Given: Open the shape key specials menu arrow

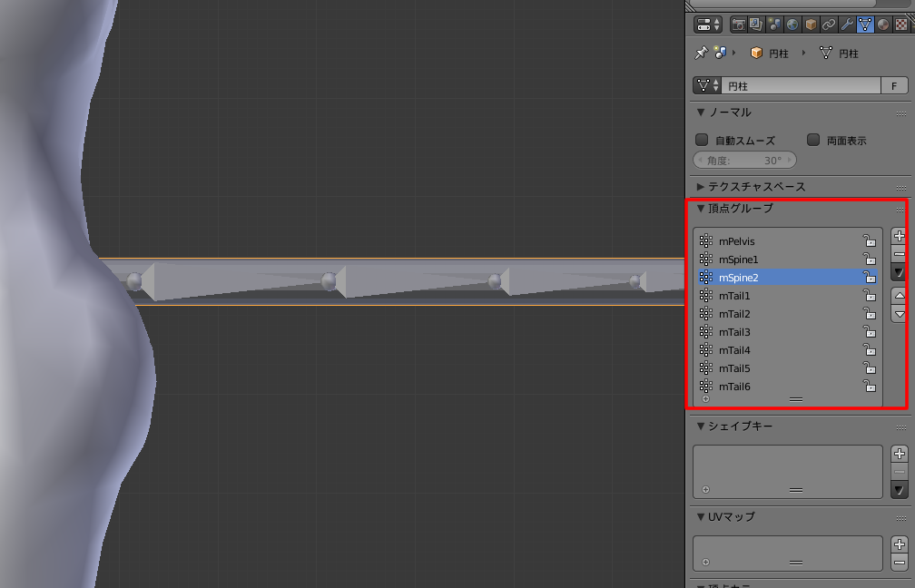Looking at the screenshot, I should [x=900, y=490].
